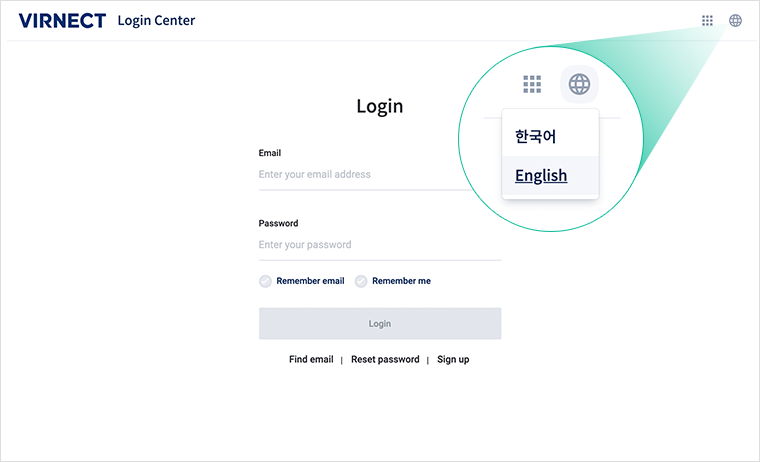Screen dimensions: 760x462
Task: Focus the Password input field
Action: pyautogui.click(x=380, y=245)
